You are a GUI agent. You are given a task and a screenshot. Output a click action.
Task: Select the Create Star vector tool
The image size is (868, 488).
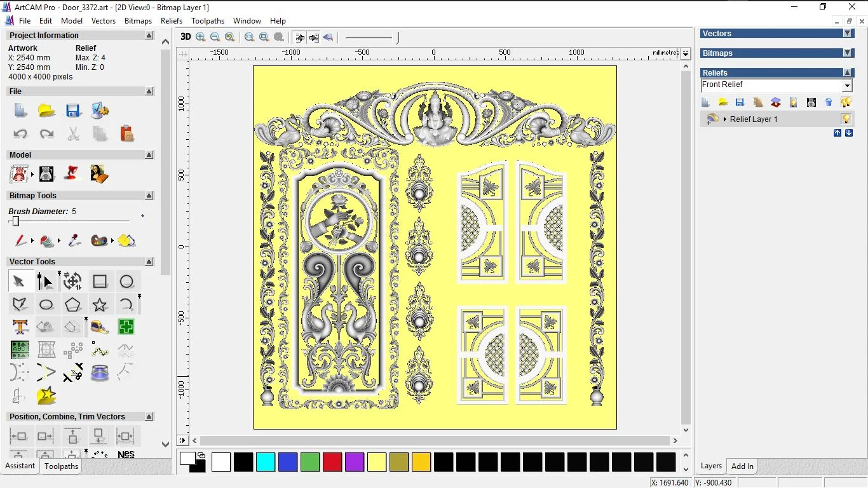tap(100, 305)
